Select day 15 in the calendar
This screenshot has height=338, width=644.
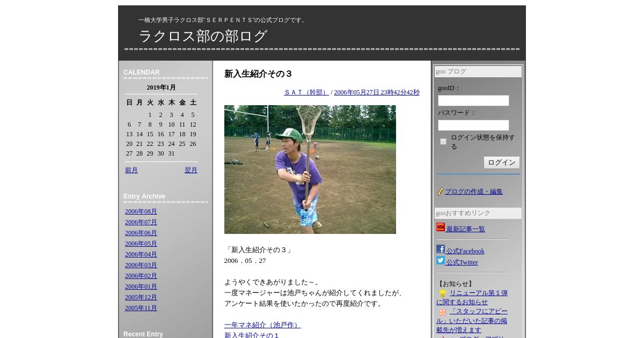(x=150, y=134)
